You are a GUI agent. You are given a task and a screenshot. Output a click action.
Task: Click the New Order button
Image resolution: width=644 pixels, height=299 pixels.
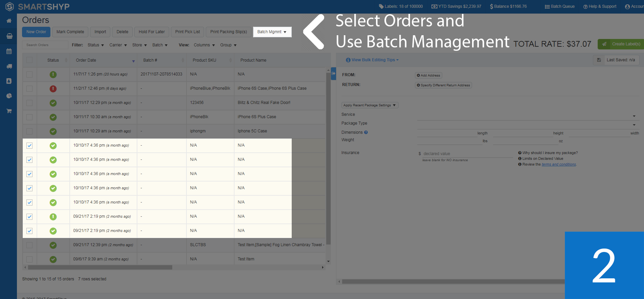tap(36, 32)
